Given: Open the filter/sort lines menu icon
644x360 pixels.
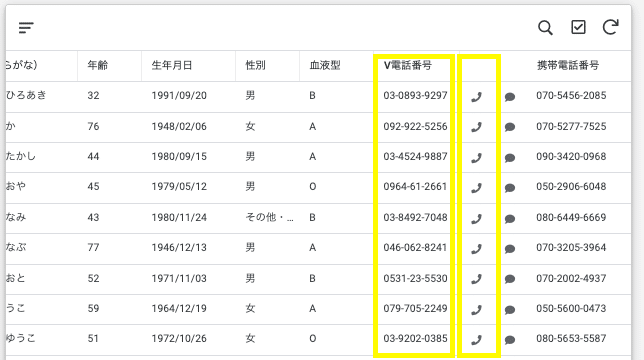Looking at the screenshot, I should (26, 28).
